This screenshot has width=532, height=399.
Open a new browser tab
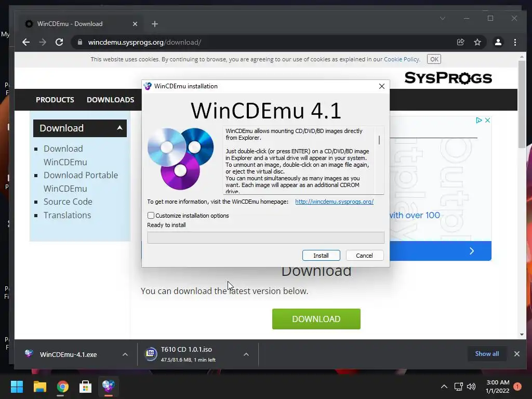pyautogui.click(x=155, y=24)
